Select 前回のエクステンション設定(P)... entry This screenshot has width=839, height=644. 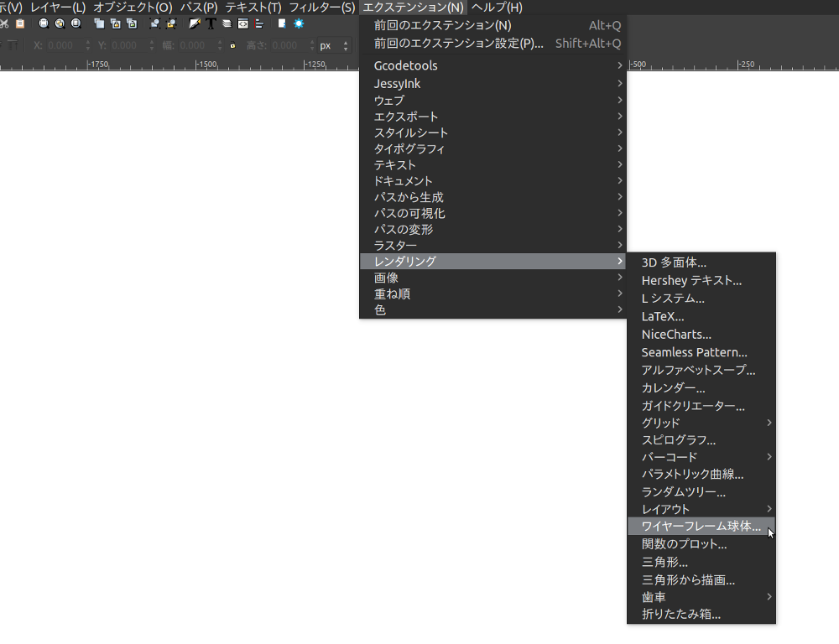pos(492,44)
